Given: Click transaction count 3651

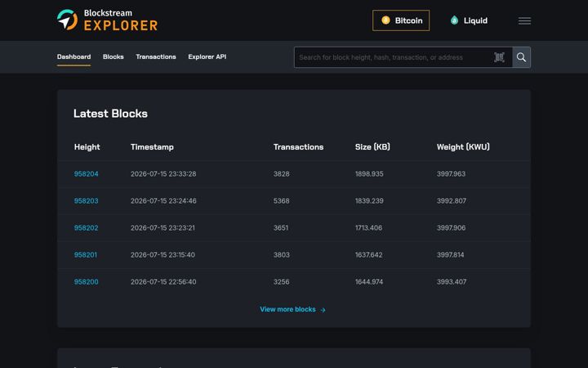Looking at the screenshot, I should pyautogui.click(x=280, y=228).
